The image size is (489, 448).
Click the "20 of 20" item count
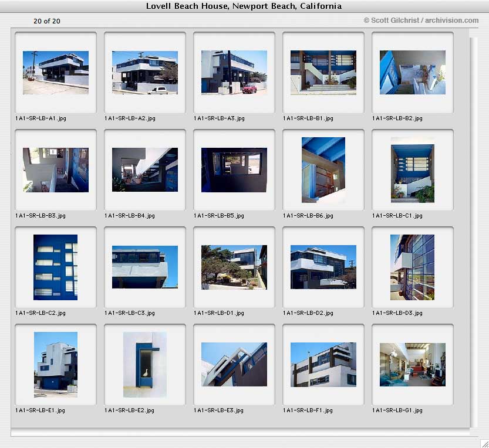47,21
